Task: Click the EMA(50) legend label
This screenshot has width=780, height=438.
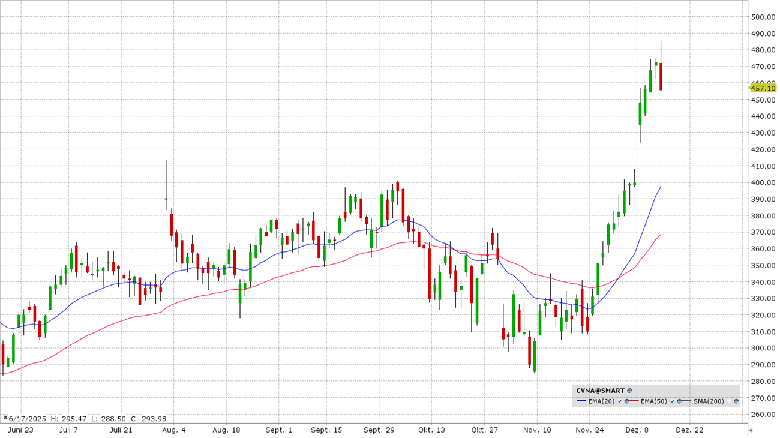Action: point(654,401)
